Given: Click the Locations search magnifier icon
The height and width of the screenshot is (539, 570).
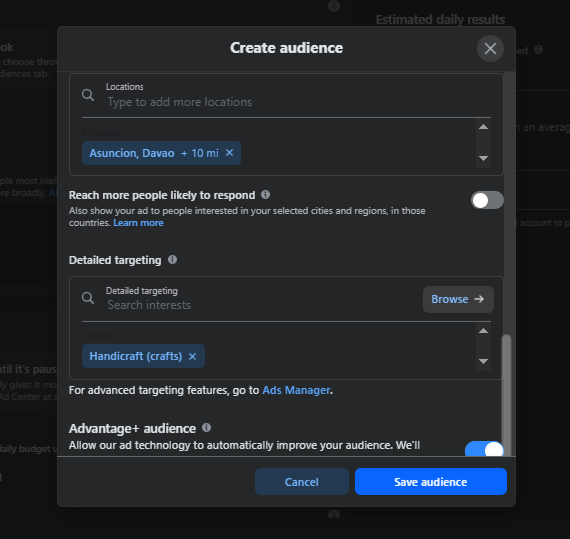Looking at the screenshot, I should 88,95.
